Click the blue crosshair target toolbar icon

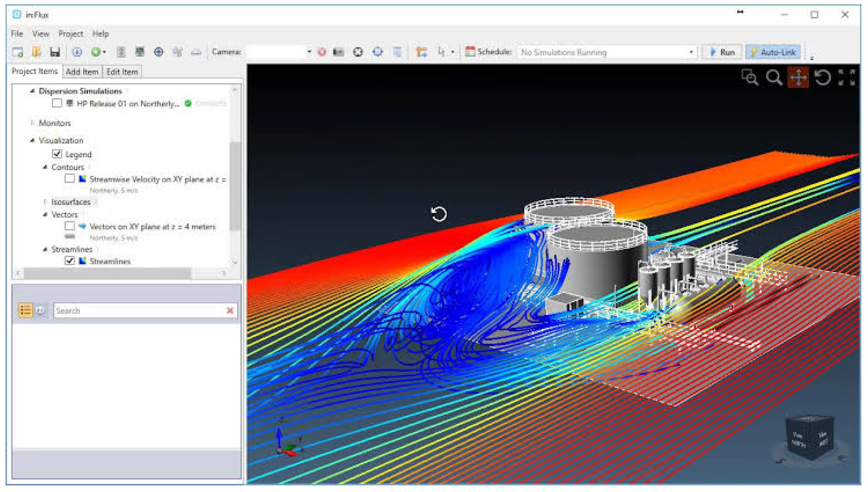pyautogui.click(x=158, y=52)
